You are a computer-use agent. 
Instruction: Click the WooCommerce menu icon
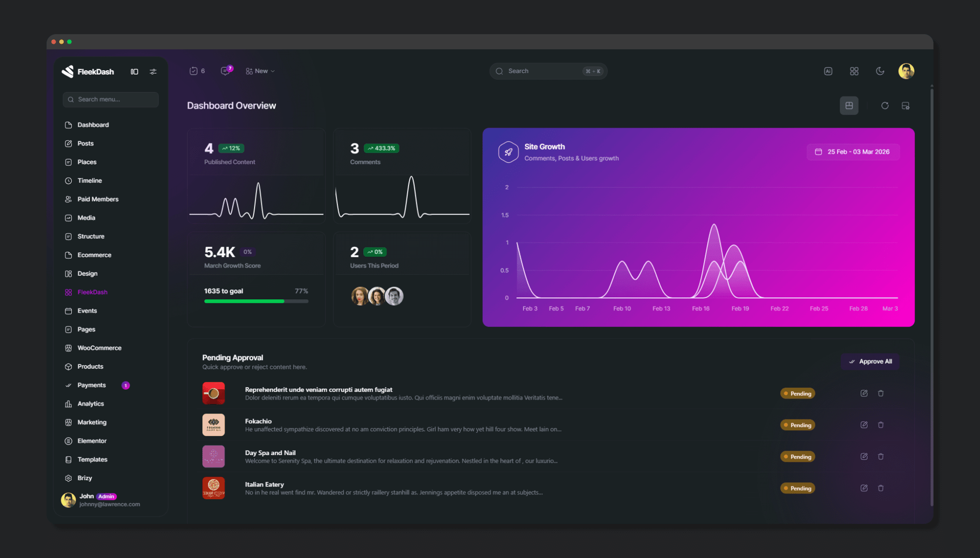(x=68, y=348)
